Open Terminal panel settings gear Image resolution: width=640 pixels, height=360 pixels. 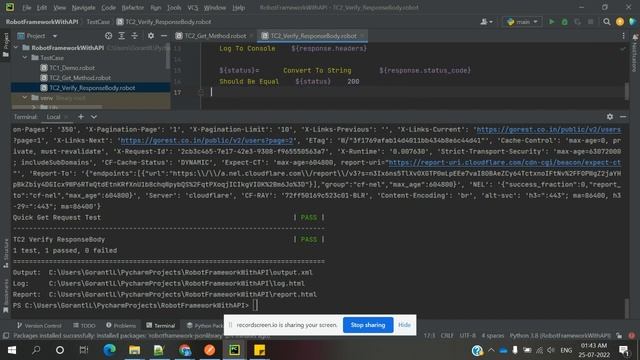609,117
